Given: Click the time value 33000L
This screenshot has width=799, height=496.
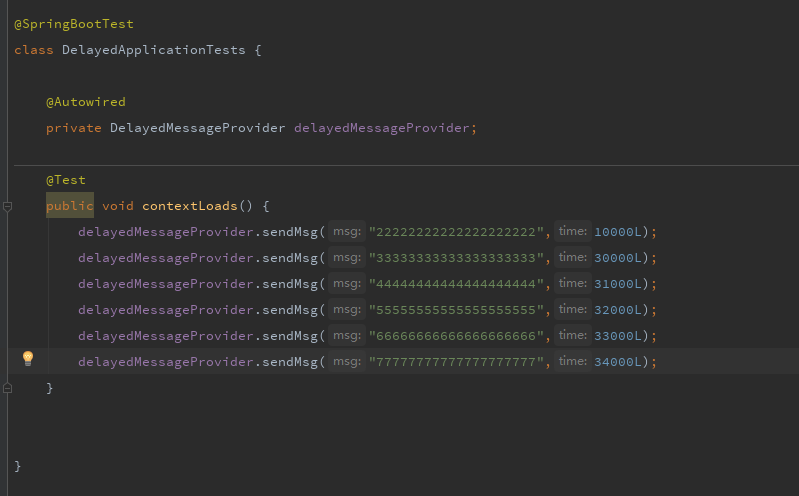Looking at the screenshot, I should point(618,336).
